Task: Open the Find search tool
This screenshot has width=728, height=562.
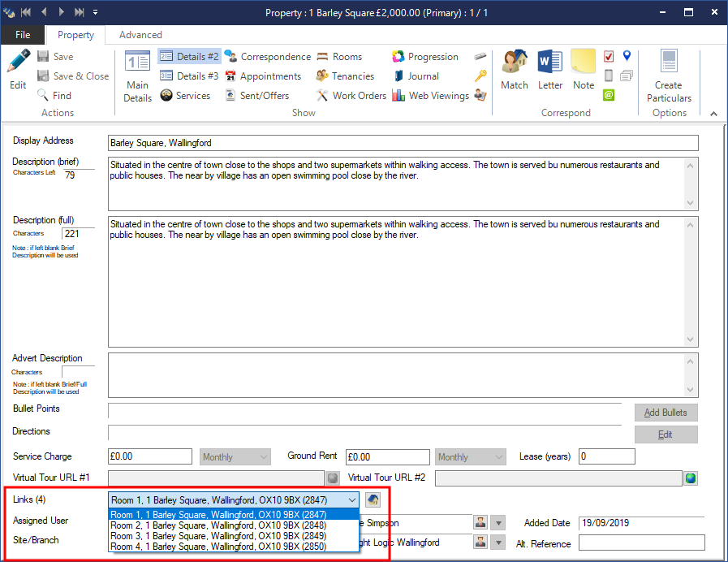Action: click(x=54, y=96)
